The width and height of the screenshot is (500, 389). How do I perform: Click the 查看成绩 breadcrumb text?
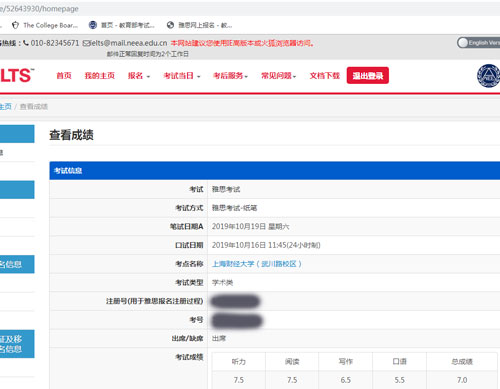coord(34,107)
